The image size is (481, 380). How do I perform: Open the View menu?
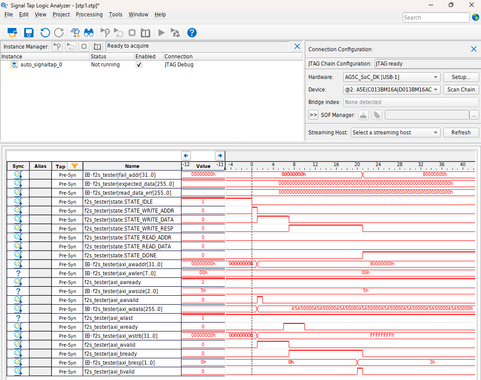(41, 14)
